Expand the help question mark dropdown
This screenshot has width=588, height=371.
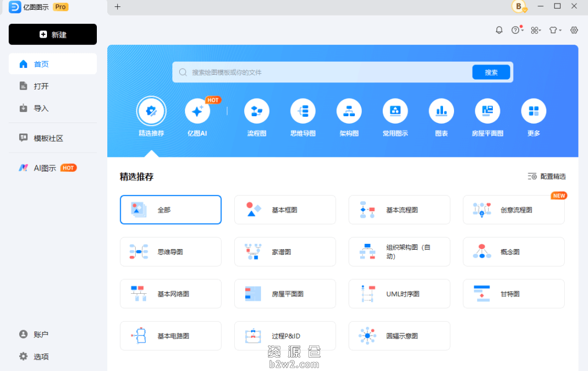[517, 30]
